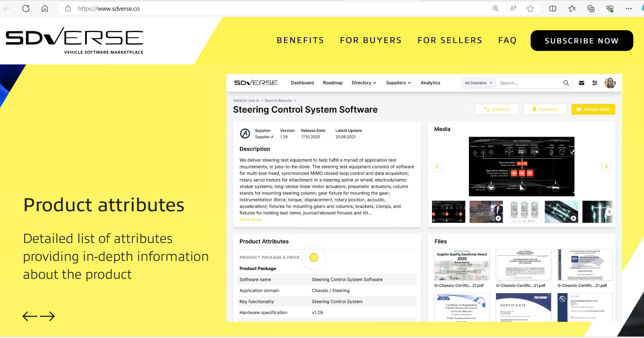Click the Contact Seller button
The image size is (644, 338).
coord(593,109)
